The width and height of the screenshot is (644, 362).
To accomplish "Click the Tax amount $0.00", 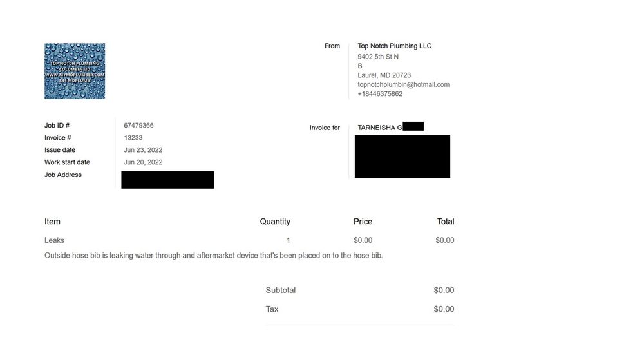I will click(444, 309).
